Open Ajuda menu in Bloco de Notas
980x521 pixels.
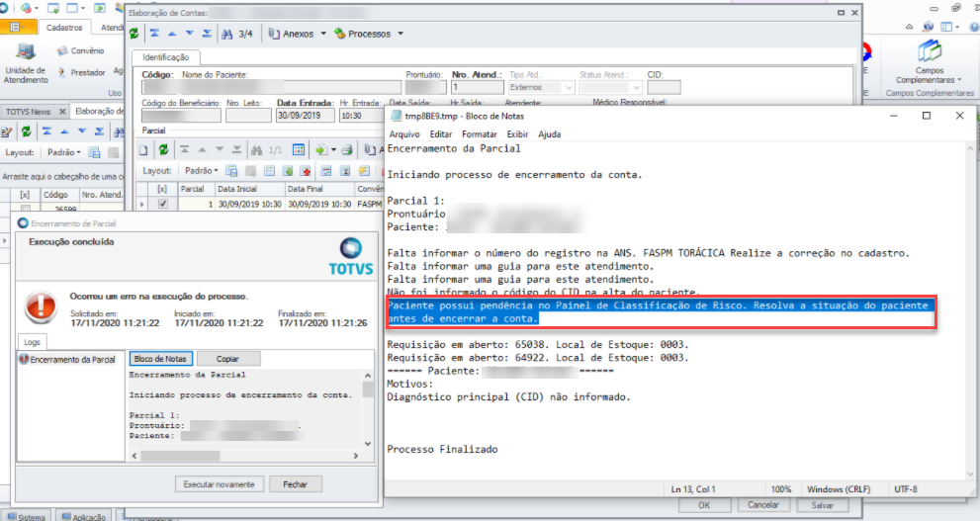coord(550,134)
